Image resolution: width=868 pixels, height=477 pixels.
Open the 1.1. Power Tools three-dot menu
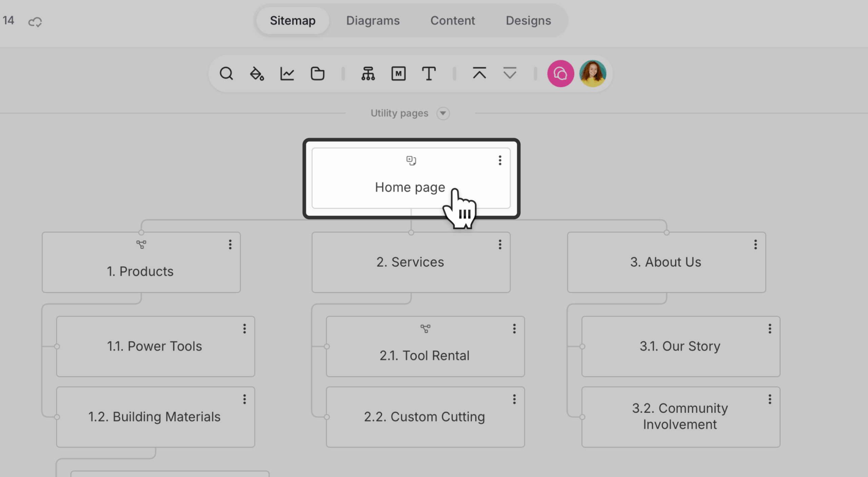point(244,329)
